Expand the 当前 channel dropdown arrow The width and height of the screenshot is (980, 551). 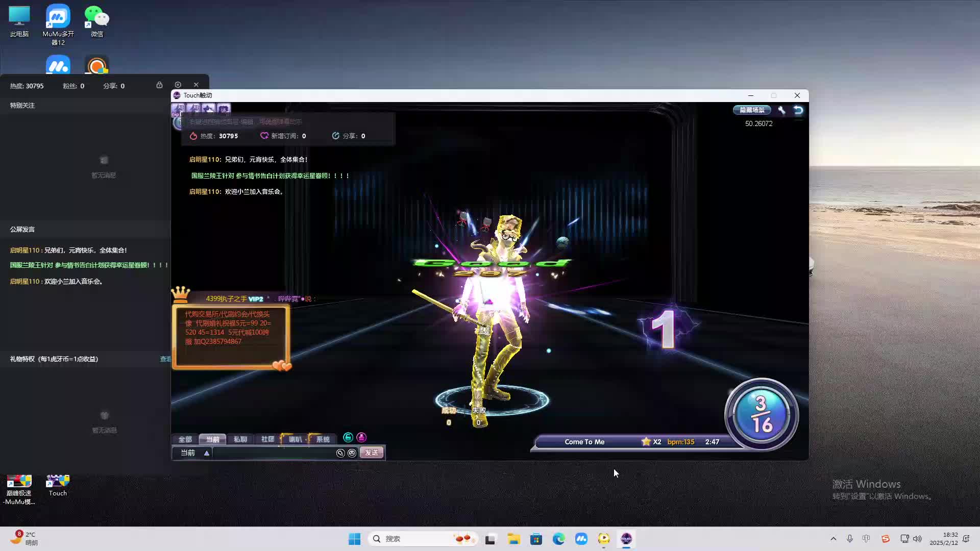[207, 453]
